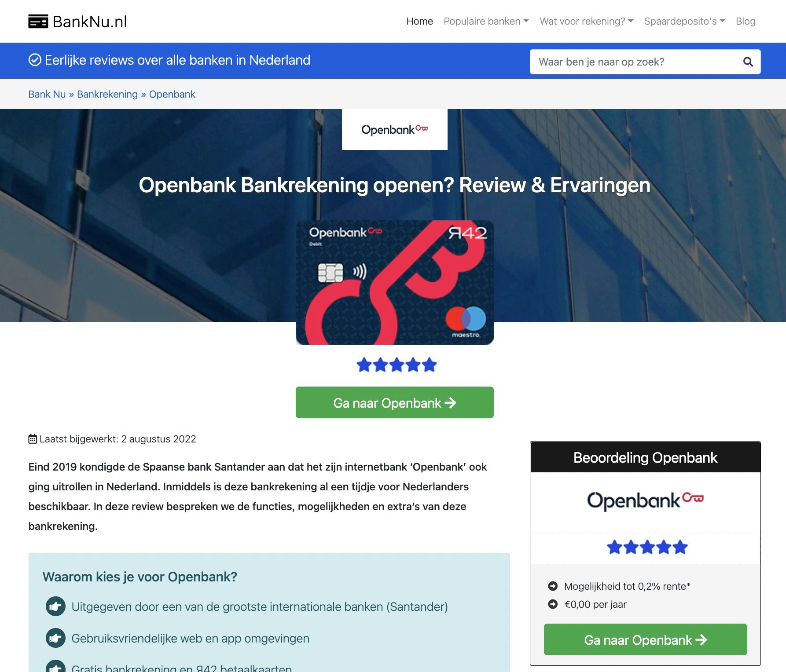Click the Openbank breadcrumb link
786x672 pixels.
[172, 94]
